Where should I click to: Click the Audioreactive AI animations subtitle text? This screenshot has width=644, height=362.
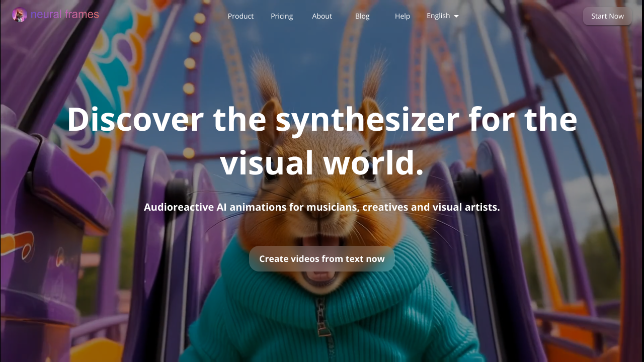click(322, 207)
